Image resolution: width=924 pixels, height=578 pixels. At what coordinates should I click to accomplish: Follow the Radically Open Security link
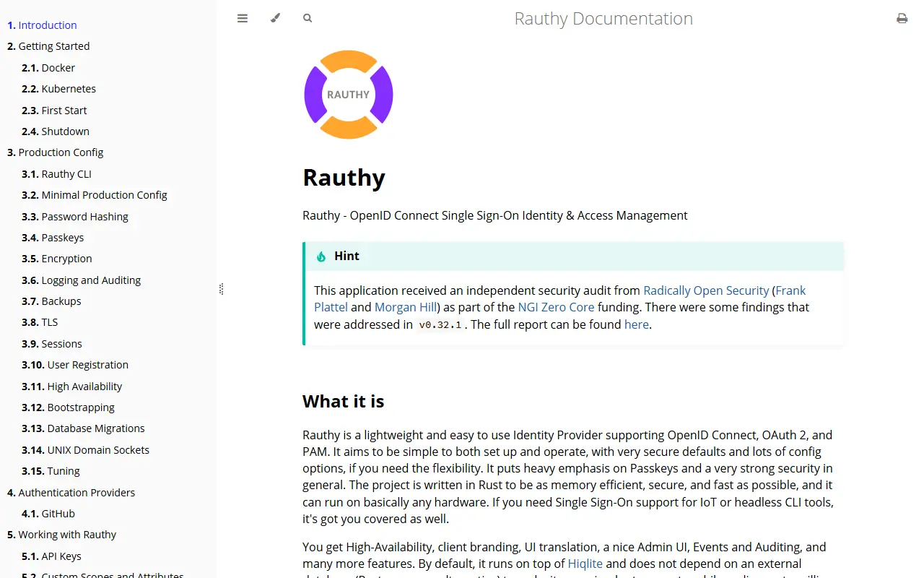tap(706, 290)
